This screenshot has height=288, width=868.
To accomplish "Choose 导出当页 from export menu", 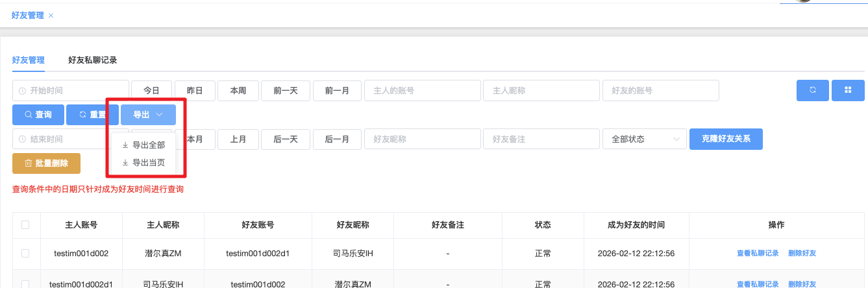I will click(143, 163).
